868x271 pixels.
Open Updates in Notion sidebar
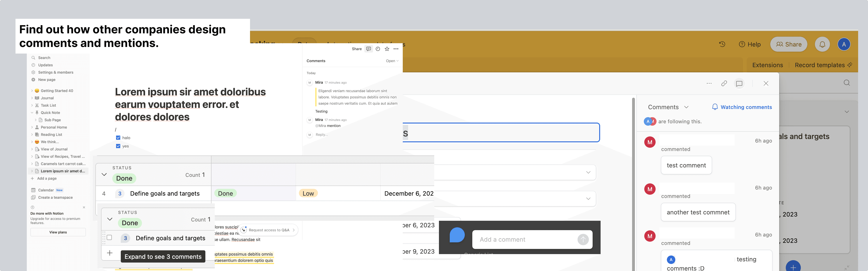pos(45,65)
